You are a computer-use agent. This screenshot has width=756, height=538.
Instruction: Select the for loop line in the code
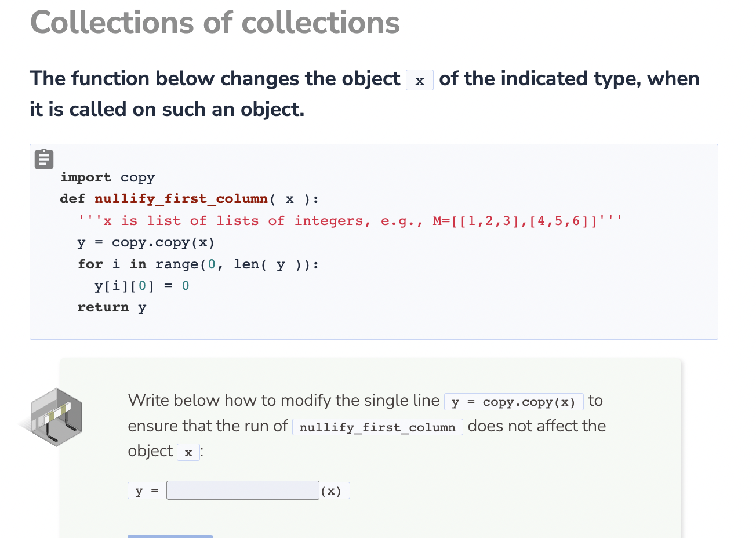pyautogui.click(x=197, y=264)
